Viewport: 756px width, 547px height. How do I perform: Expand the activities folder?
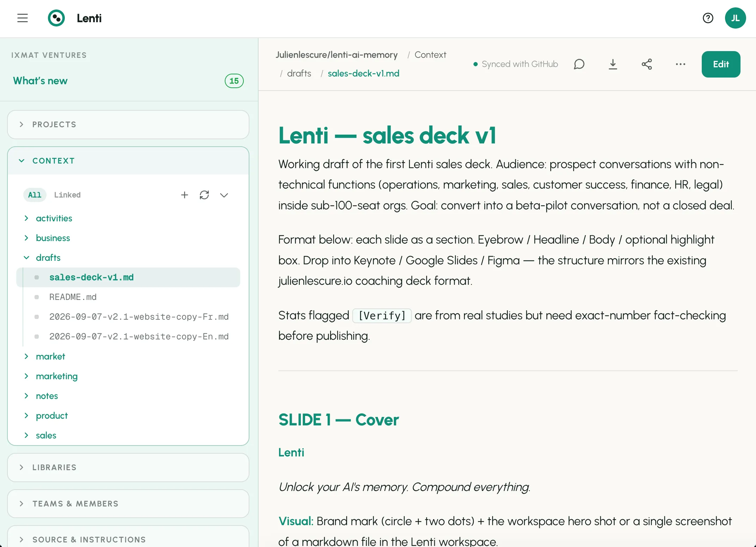pos(54,218)
